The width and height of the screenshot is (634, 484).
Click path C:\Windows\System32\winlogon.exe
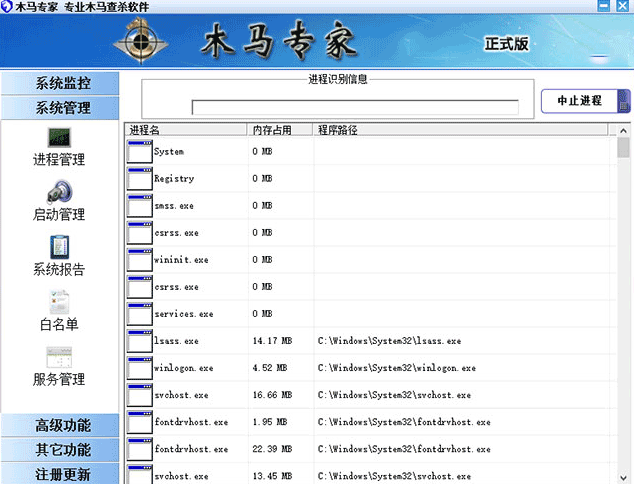pyautogui.click(x=396, y=368)
